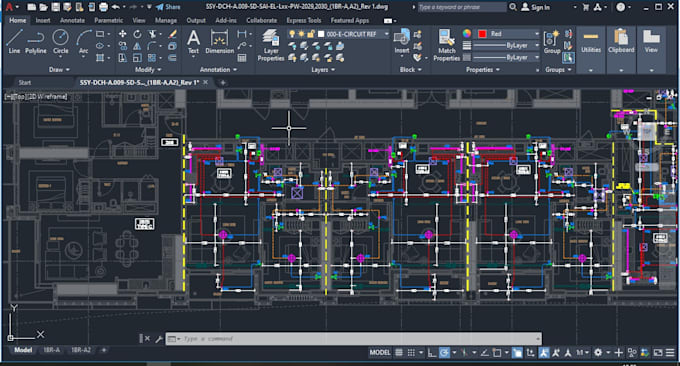Click the Move tool in Modify panel

[x=122, y=34]
